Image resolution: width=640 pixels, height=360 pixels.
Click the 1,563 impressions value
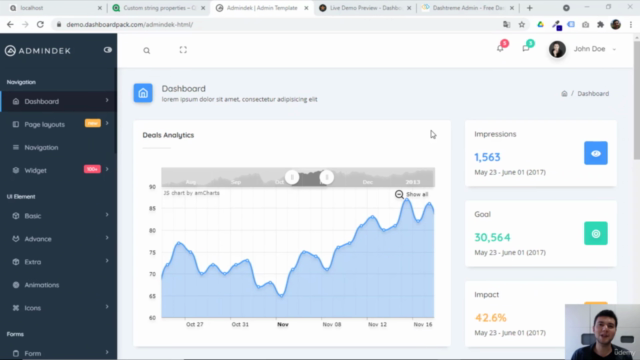pos(487,157)
